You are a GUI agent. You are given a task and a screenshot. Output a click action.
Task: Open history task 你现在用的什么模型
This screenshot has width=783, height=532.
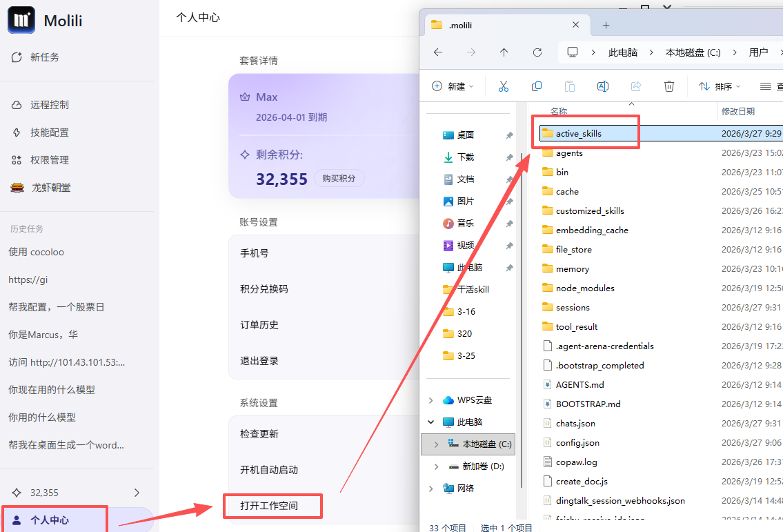coord(52,390)
